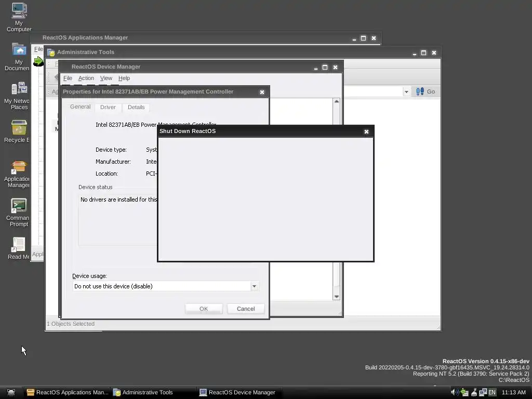
Task: Click the Go button icon in Administrative Tools
Action: (420, 91)
